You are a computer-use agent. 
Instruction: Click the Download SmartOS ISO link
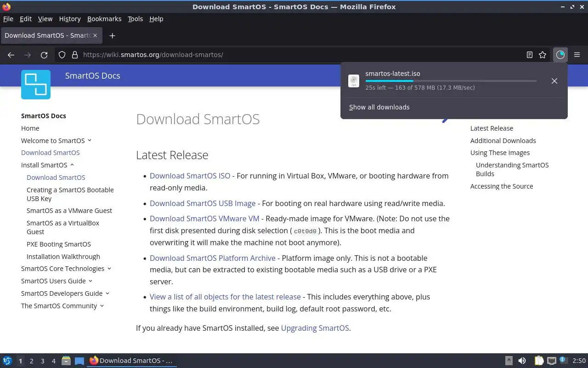point(190,176)
